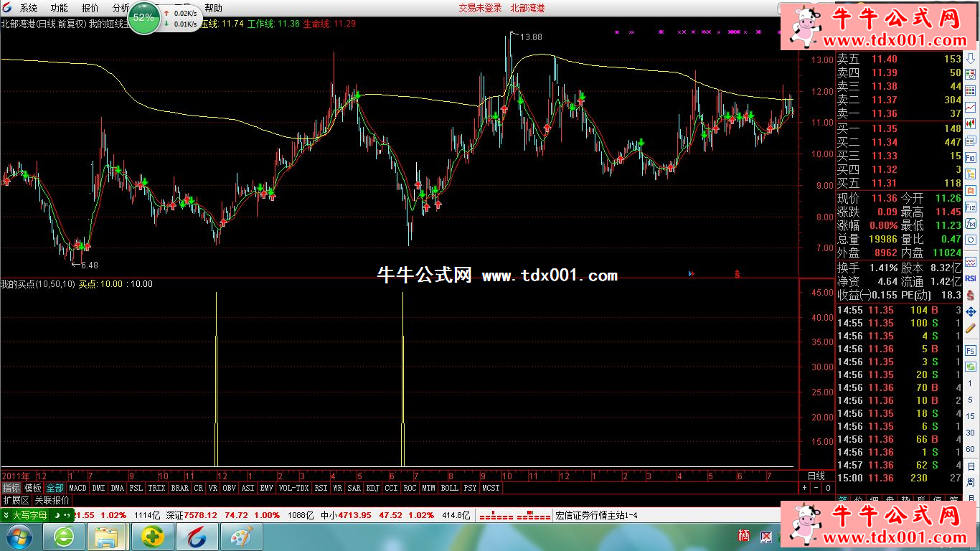The image size is (980, 551).
Task: Switch to 15-minute chart period
Action: [971, 416]
